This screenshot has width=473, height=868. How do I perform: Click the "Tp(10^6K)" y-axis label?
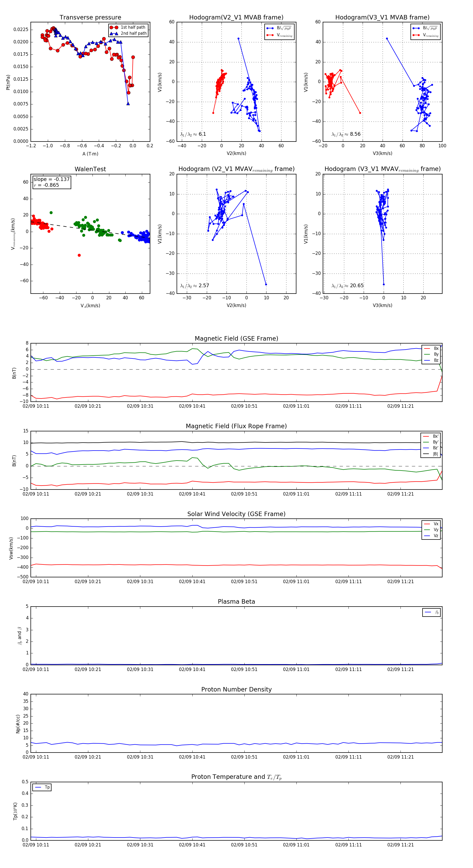point(15,811)
